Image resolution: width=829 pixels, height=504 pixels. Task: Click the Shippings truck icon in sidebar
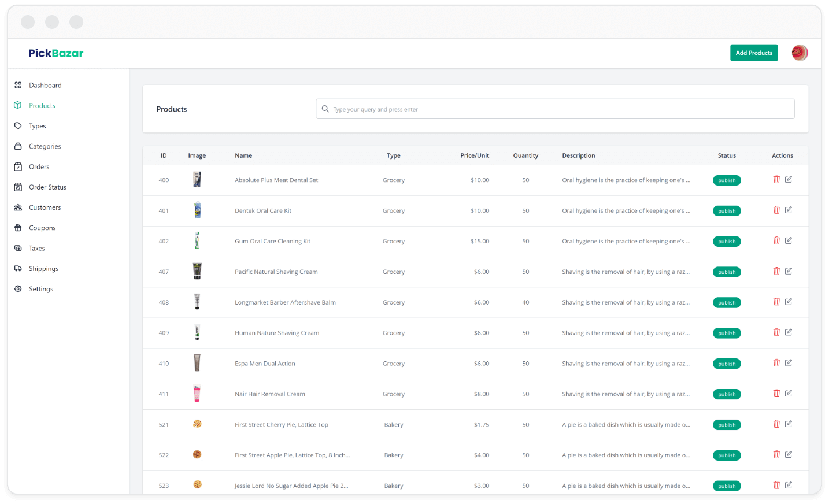click(18, 269)
